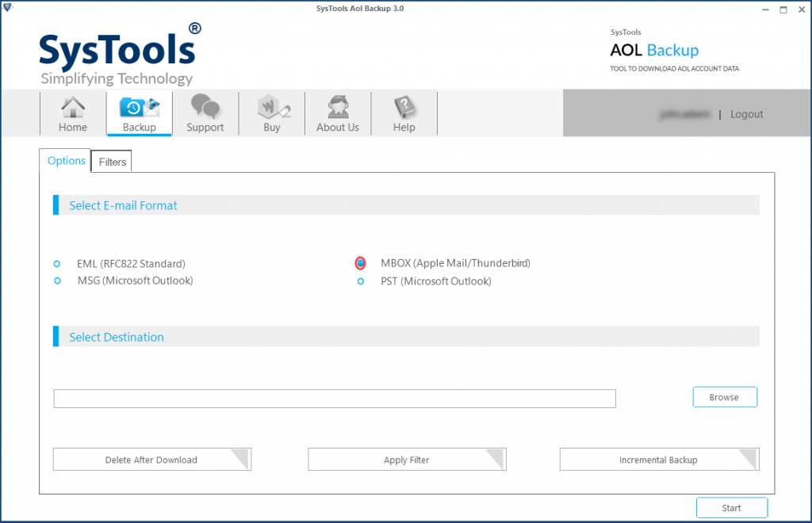Click the Logout link

(x=745, y=113)
